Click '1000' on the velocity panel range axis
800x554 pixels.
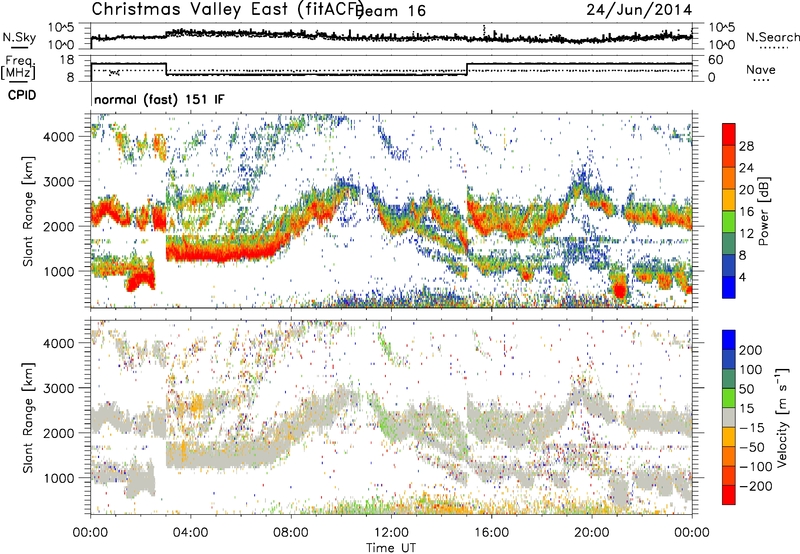pos(58,478)
